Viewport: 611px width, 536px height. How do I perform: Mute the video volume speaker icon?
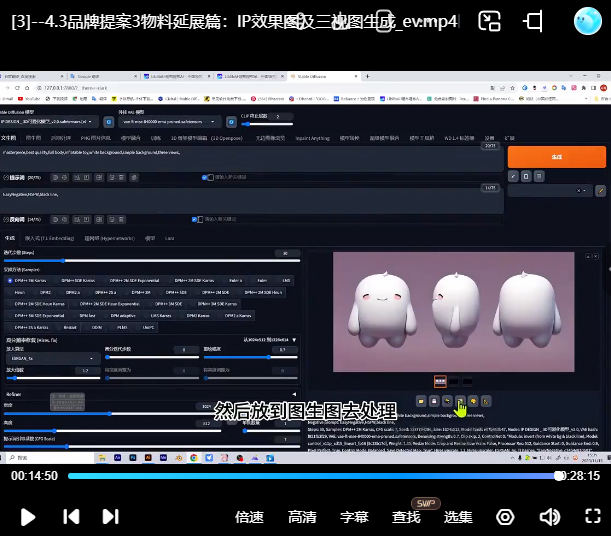point(549,517)
